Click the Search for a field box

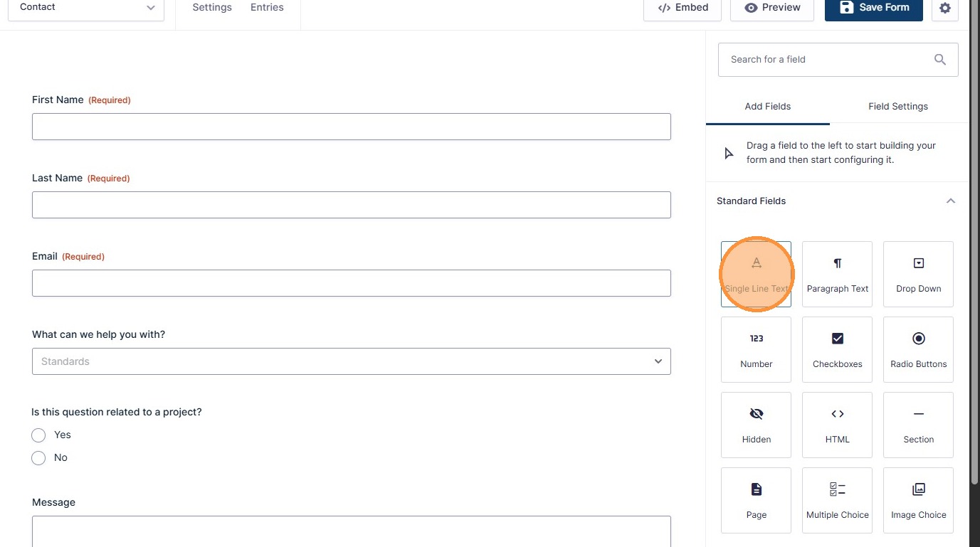tap(829, 60)
